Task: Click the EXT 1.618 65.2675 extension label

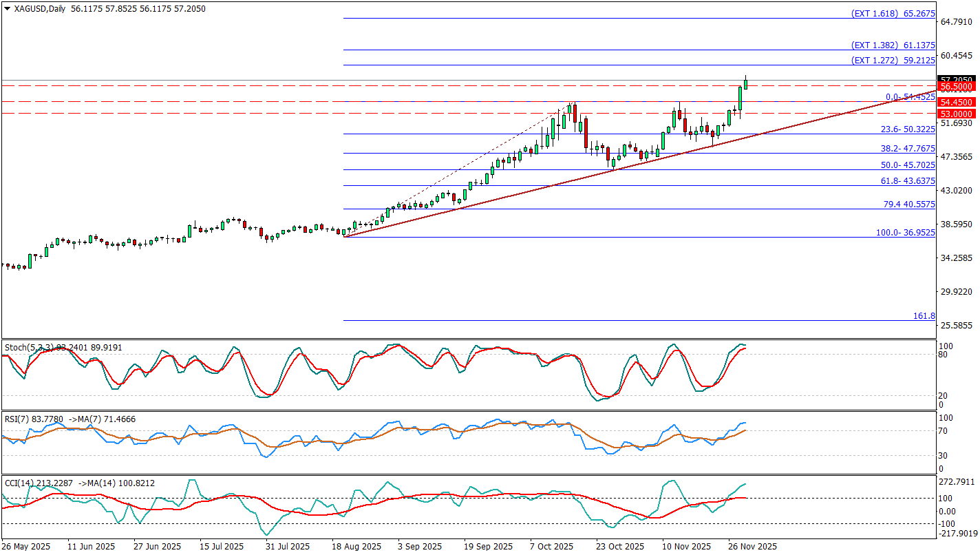Action: (893, 13)
